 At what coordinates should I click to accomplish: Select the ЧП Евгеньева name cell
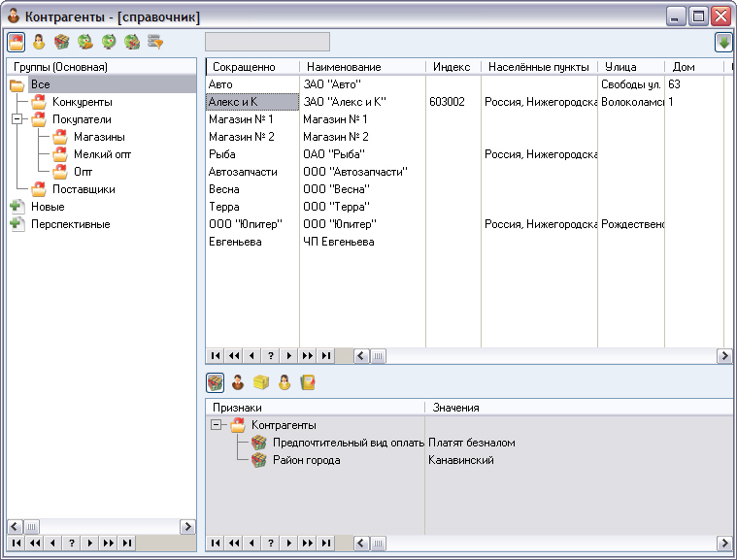(362, 242)
